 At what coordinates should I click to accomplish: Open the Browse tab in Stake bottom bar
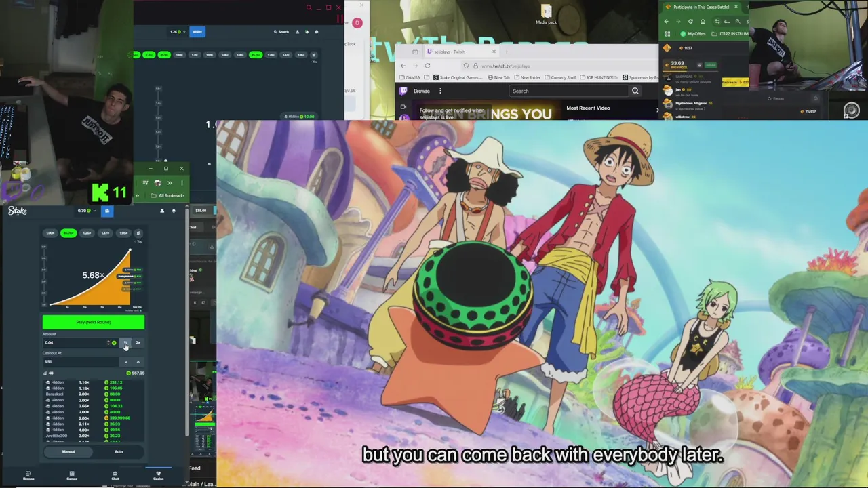28,476
